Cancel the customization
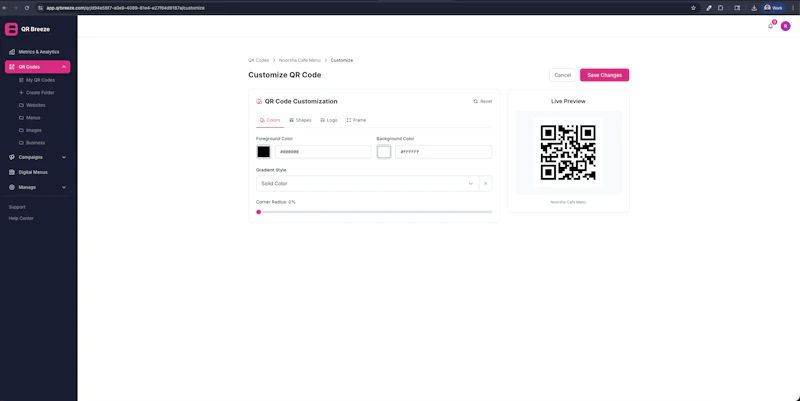This screenshot has width=800, height=401. click(x=562, y=75)
